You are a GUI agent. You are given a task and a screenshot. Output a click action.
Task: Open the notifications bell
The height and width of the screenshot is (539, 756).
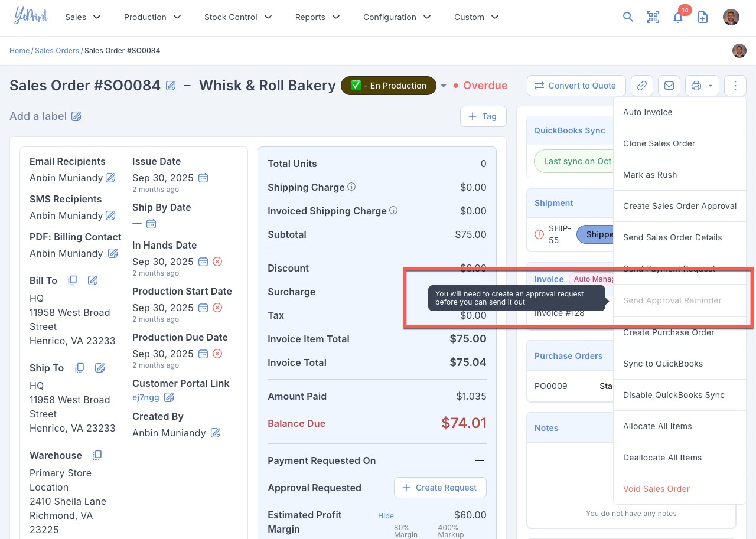[x=678, y=17]
